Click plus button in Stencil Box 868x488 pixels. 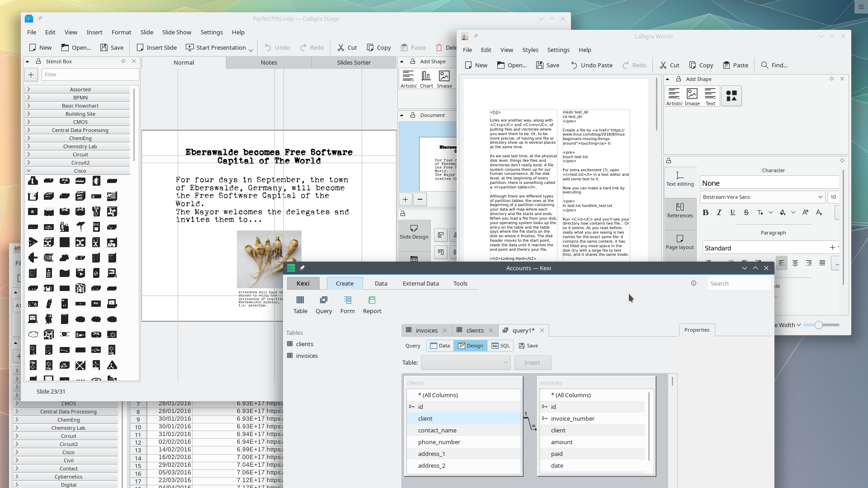(x=31, y=75)
